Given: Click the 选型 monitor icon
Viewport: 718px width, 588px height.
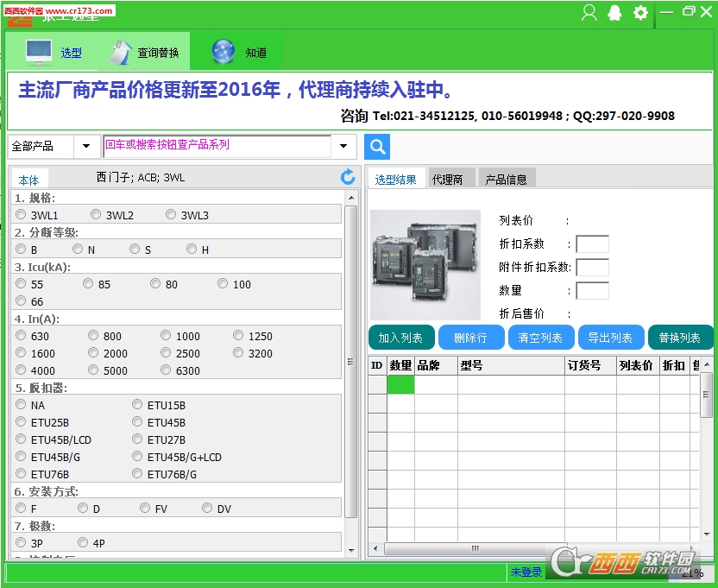Looking at the screenshot, I should point(39,53).
